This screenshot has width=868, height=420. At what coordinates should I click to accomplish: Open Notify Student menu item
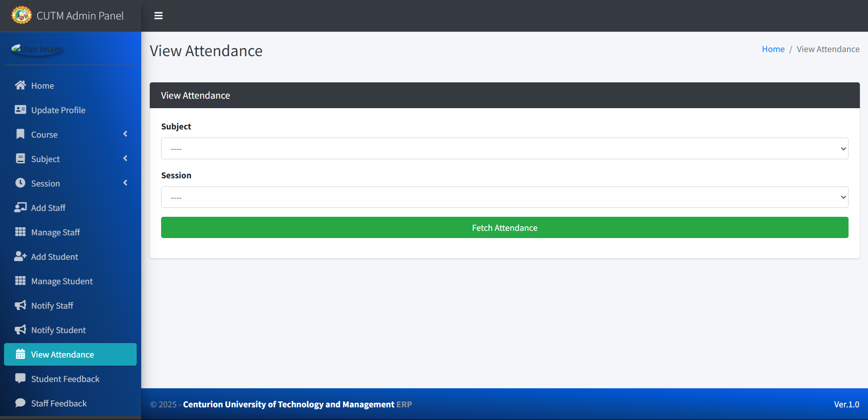(70, 330)
